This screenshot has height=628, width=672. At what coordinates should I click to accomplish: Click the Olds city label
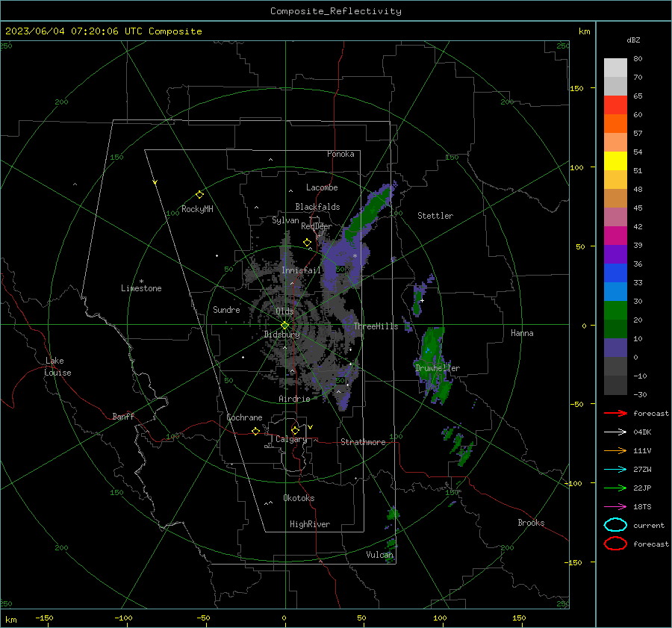pyautogui.click(x=284, y=311)
